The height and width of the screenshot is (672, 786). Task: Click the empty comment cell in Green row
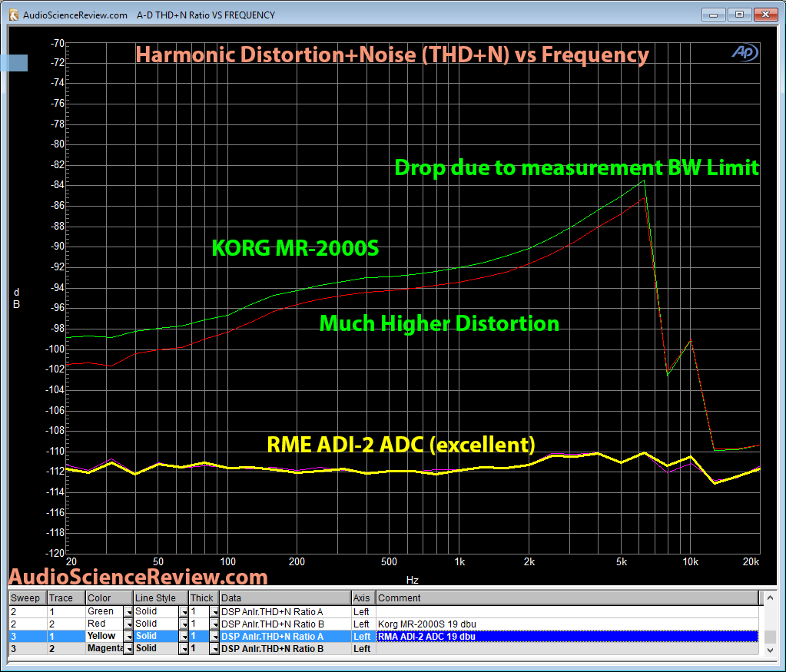[x=567, y=612]
